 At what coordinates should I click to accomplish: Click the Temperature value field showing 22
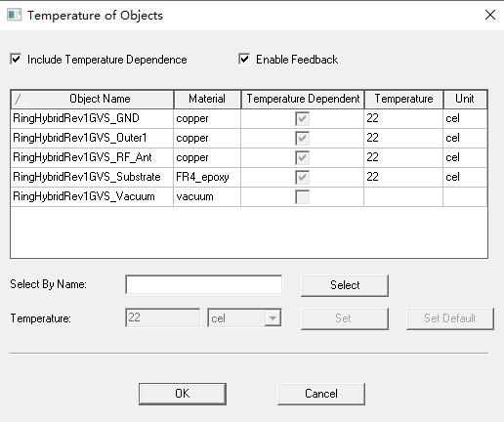click(x=163, y=317)
